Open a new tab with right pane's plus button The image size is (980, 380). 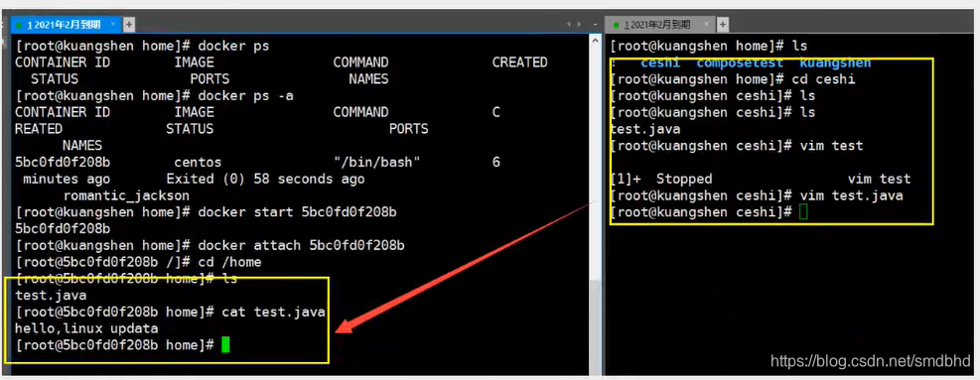[723, 25]
